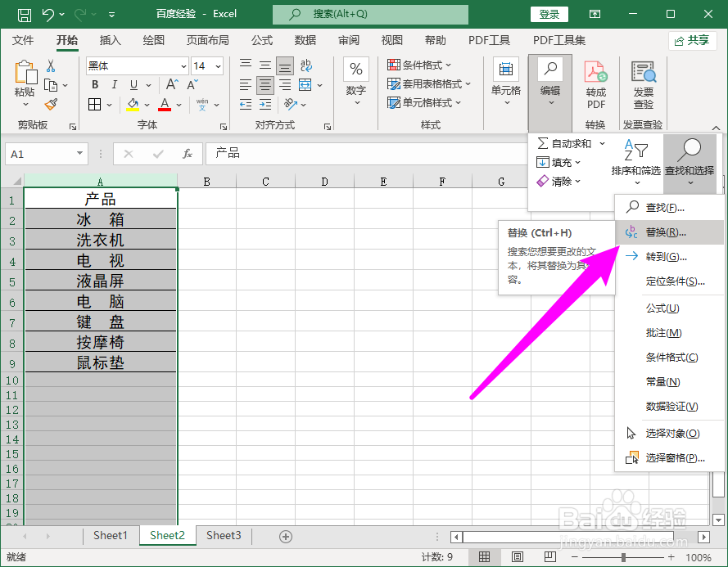
Task: Select 查找(F)... from the menu
Action: click(669, 207)
